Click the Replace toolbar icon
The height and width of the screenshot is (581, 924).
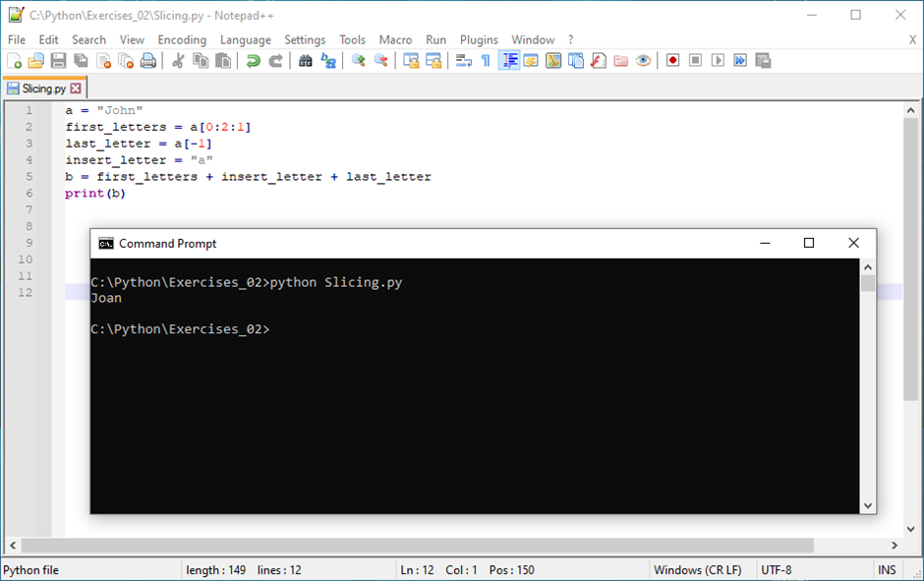[328, 61]
